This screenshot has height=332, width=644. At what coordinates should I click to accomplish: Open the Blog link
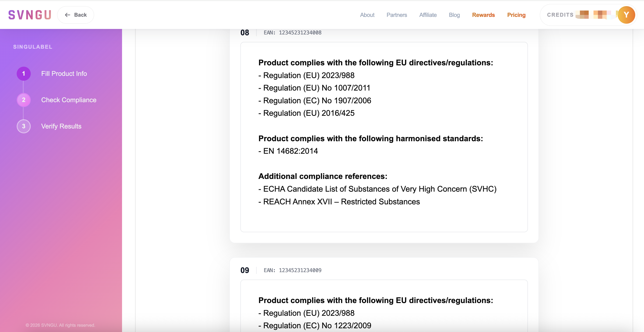[x=454, y=15]
